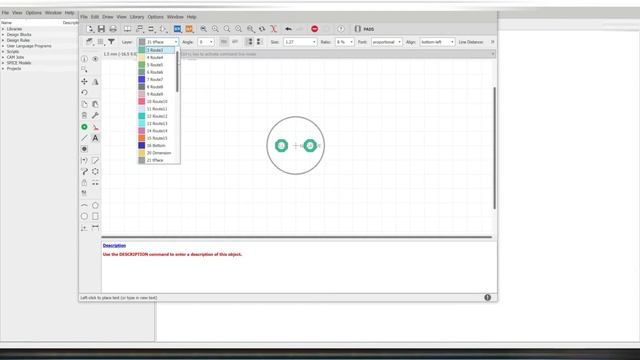Click the Grid settings icon
Screen dimensions: 640x360
[100, 42]
